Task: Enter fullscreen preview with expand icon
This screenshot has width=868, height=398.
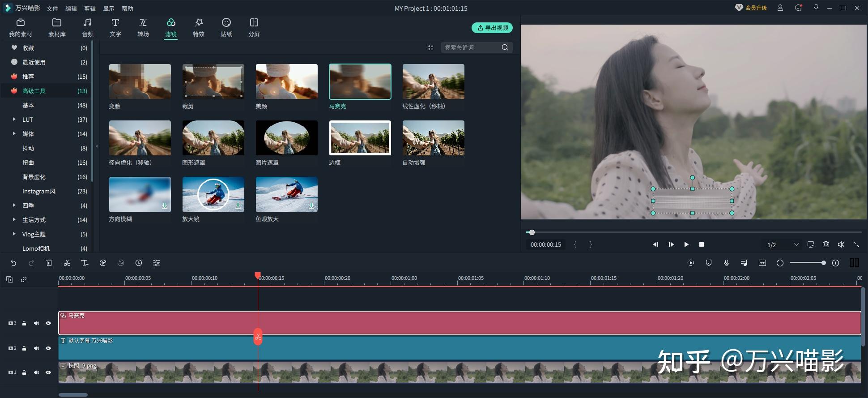Action: click(x=856, y=244)
